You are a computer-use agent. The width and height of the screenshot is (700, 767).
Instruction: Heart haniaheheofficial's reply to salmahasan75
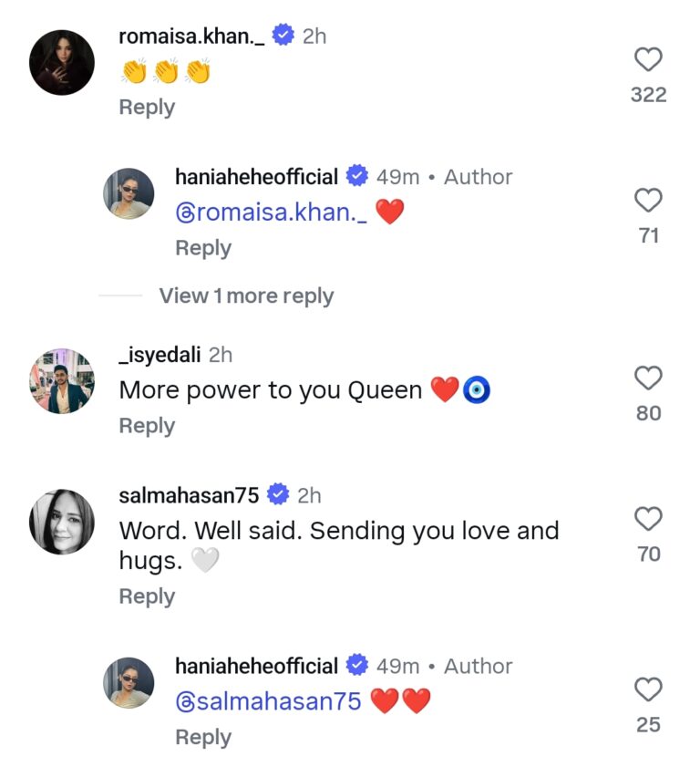[648, 689]
